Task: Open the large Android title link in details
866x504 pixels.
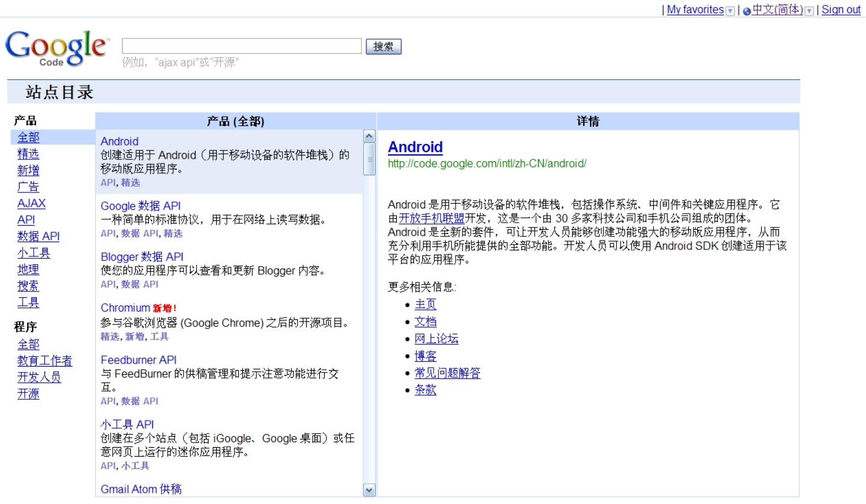Action: (416, 147)
